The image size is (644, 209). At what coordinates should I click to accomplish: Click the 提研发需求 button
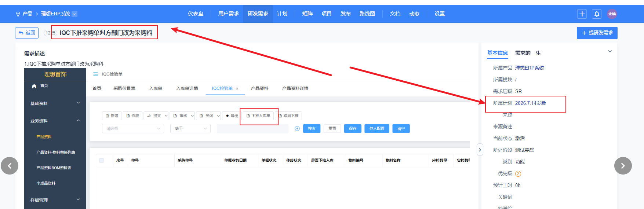[x=597, y=33]
